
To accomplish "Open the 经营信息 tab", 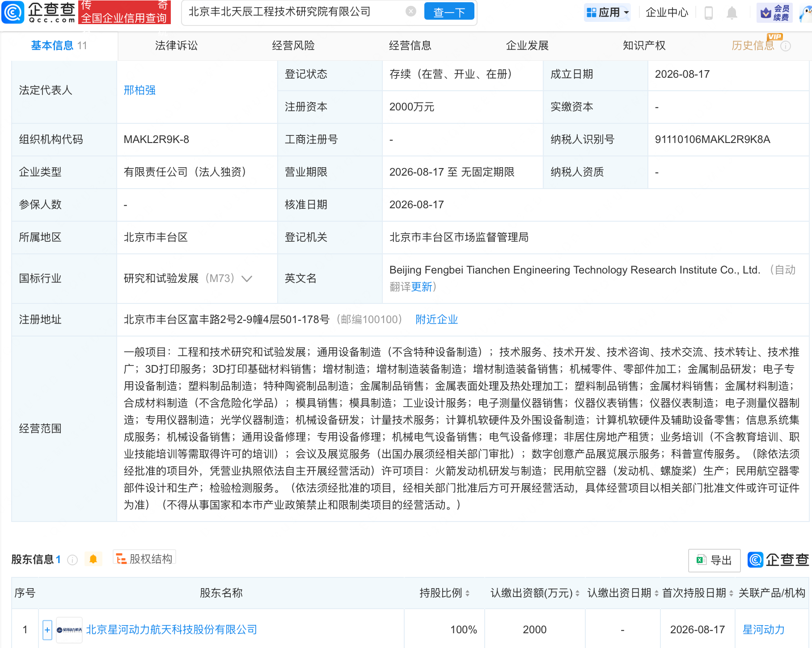I will pos(410,46).
